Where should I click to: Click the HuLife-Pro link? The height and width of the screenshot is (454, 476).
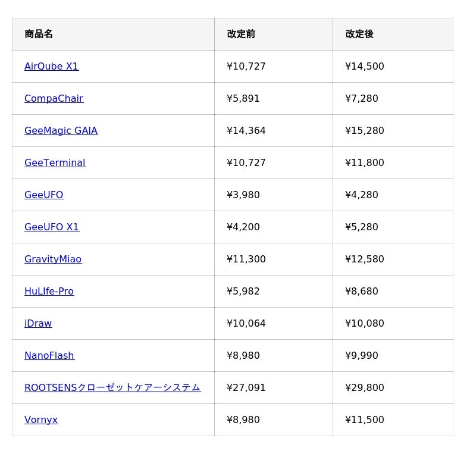pyautogui.click(x=49, y=291)
